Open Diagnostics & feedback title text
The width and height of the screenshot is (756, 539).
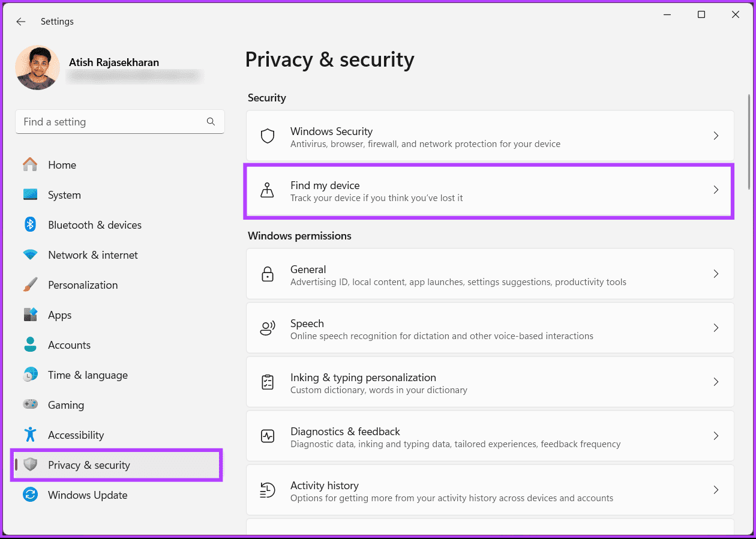point(345,432)
